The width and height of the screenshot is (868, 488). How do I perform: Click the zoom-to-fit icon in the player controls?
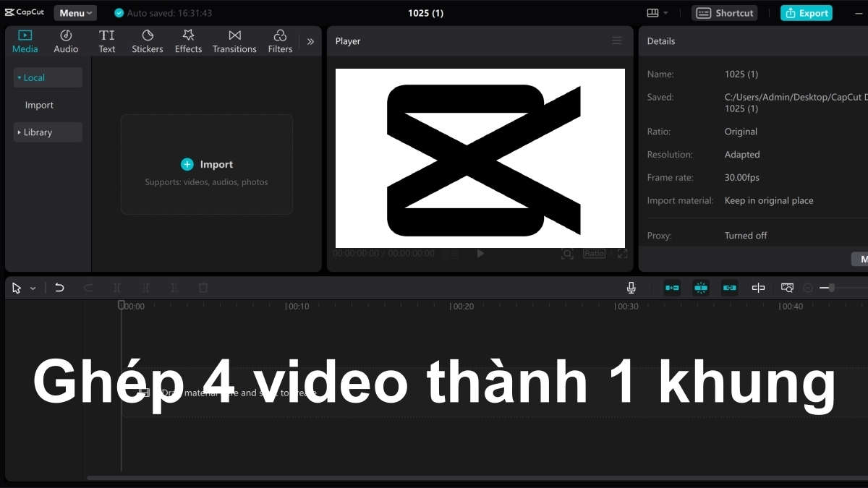click(x=567, y=254)
